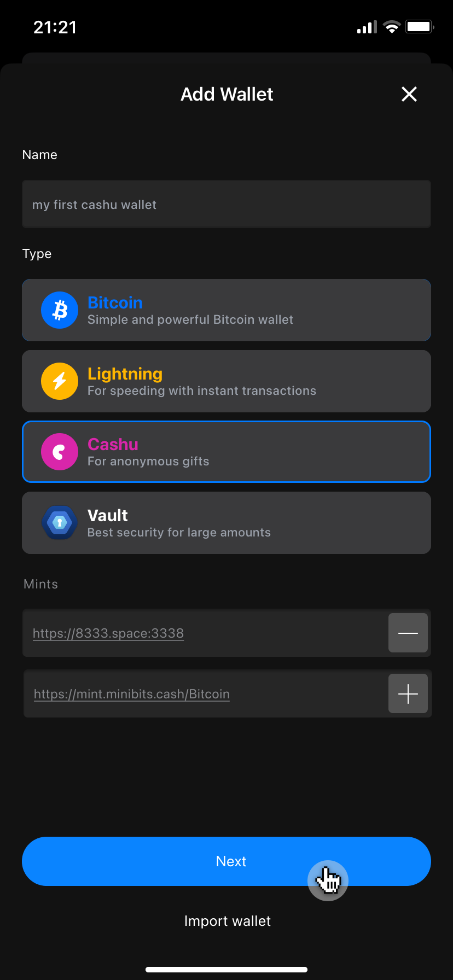The width and height of the screenshot is (453, 980).
Task: Tap the Wi-Fi status icon
Action: point(392,27)
